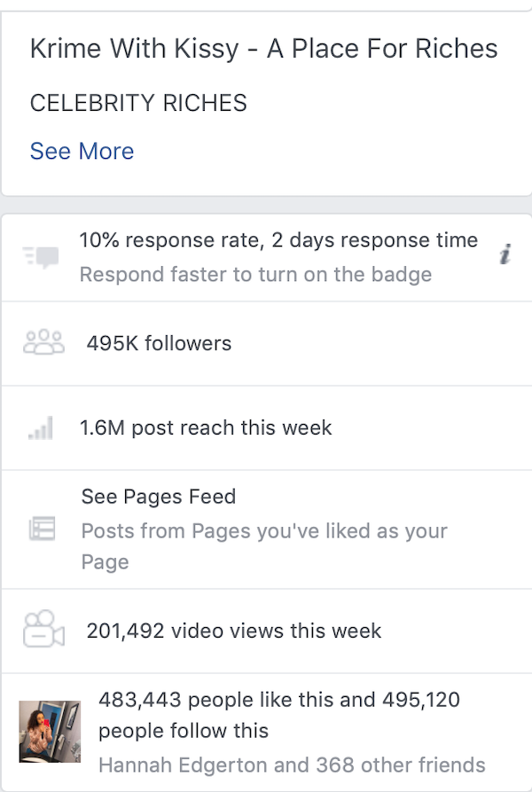532x792 pixels.
Task: Click Posts from Pages you've liked text
Action: [264, 531]
